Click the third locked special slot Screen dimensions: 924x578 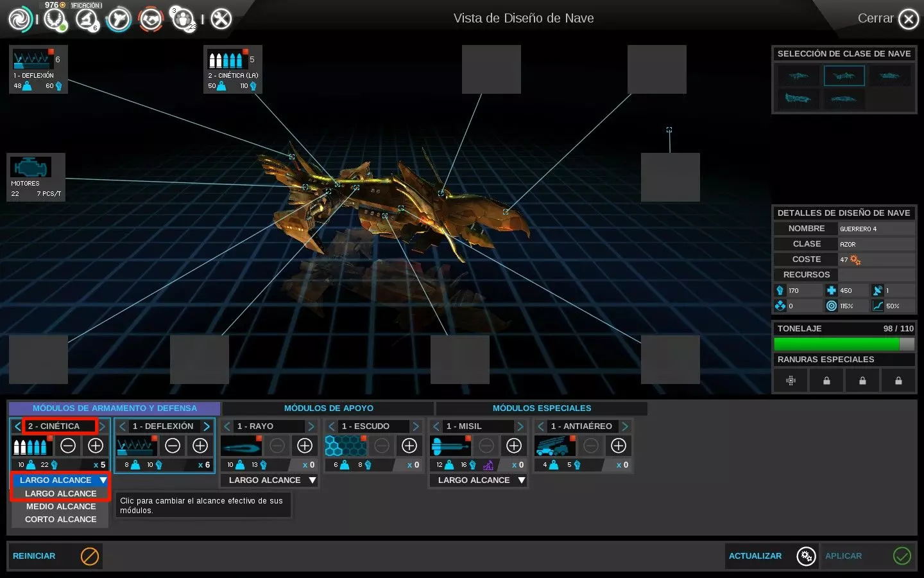pyautogui.click(x=862, y=381)
